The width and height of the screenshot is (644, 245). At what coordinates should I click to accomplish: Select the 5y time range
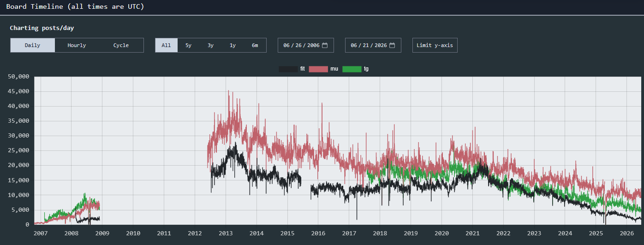188,45
